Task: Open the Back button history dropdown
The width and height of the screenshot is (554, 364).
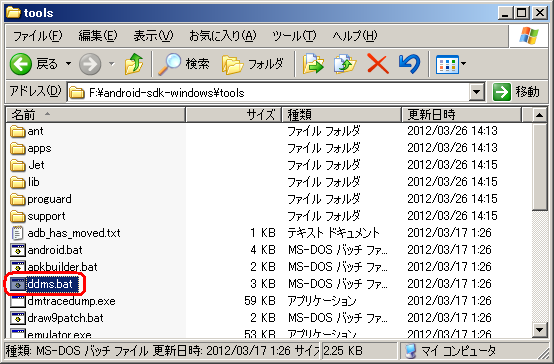Action: click(x=68, y=64)
